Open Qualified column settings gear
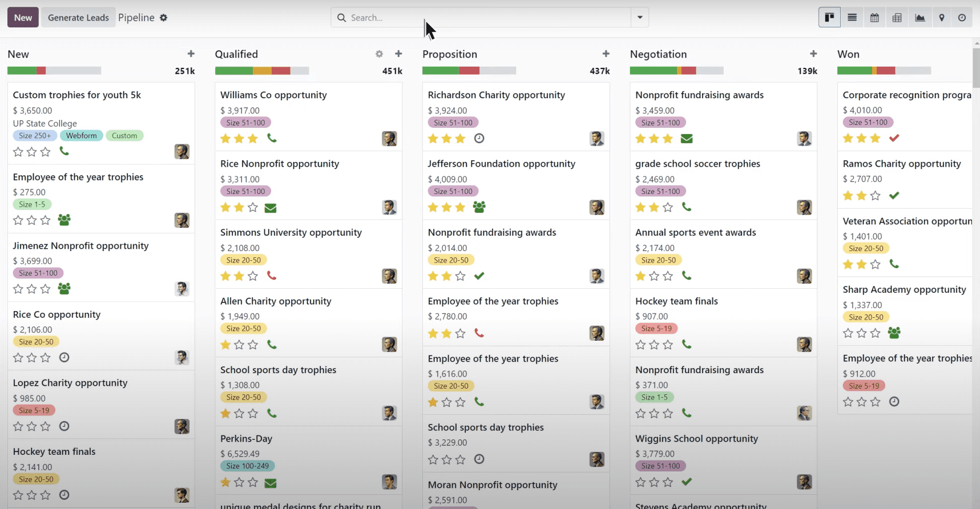 (379, 54)
